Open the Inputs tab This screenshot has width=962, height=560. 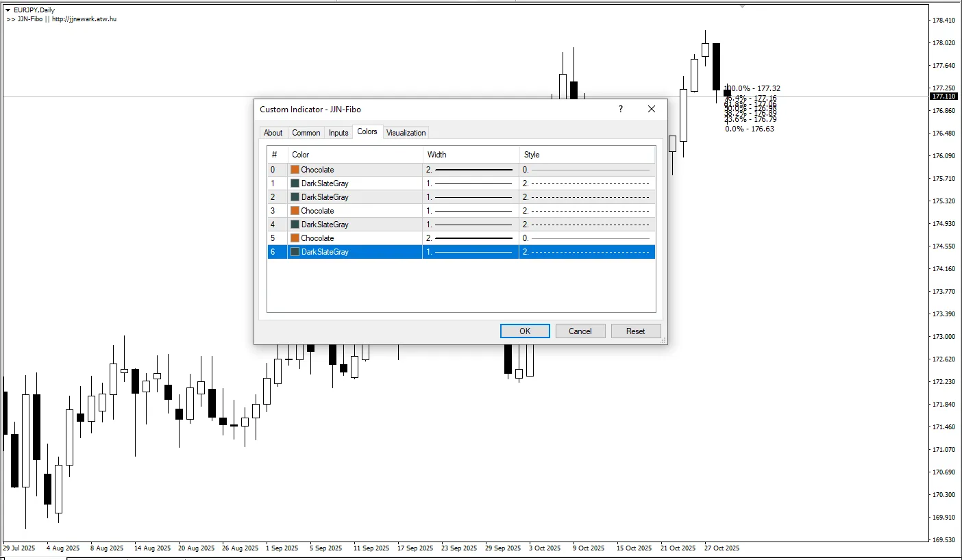[338, 133]
